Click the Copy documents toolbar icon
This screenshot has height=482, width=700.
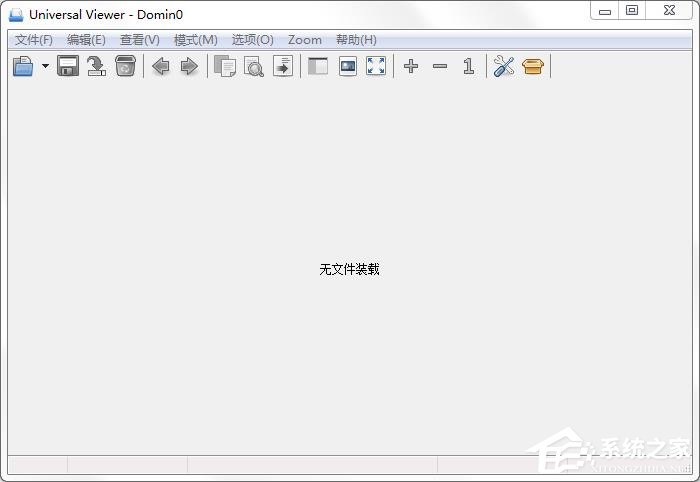coord(225,67)
